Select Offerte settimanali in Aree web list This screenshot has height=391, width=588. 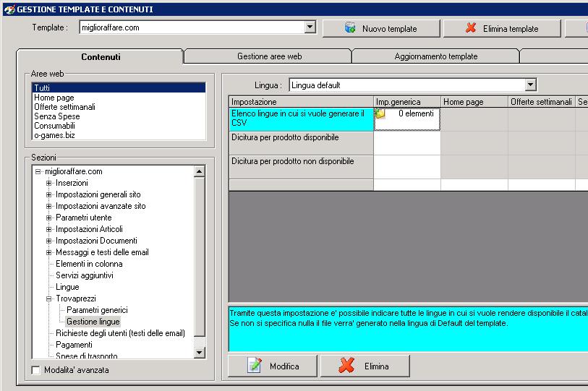pyautogui.click(x=119, y=107)
